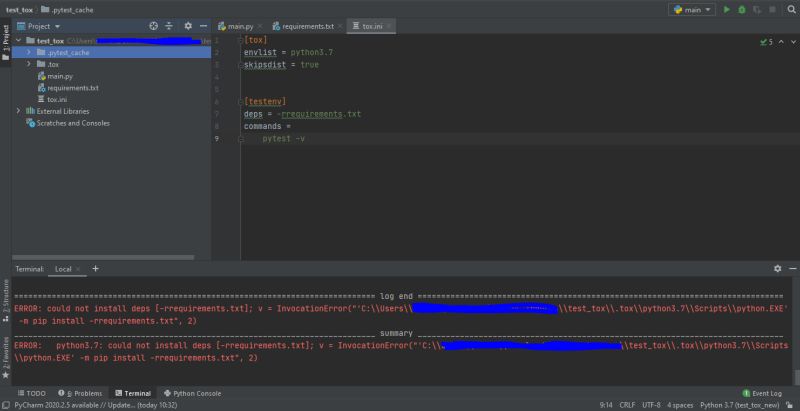Close the tox.ini editor tab

pos(388,26)
